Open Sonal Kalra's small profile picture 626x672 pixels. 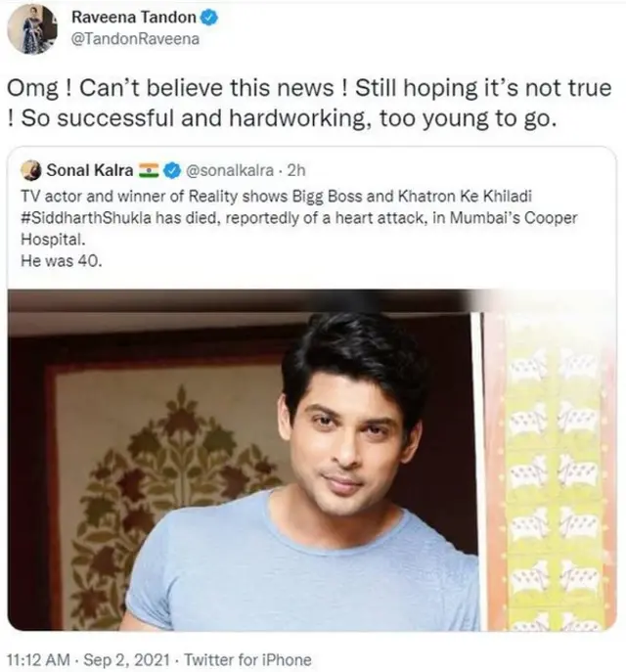click(31, 170)
